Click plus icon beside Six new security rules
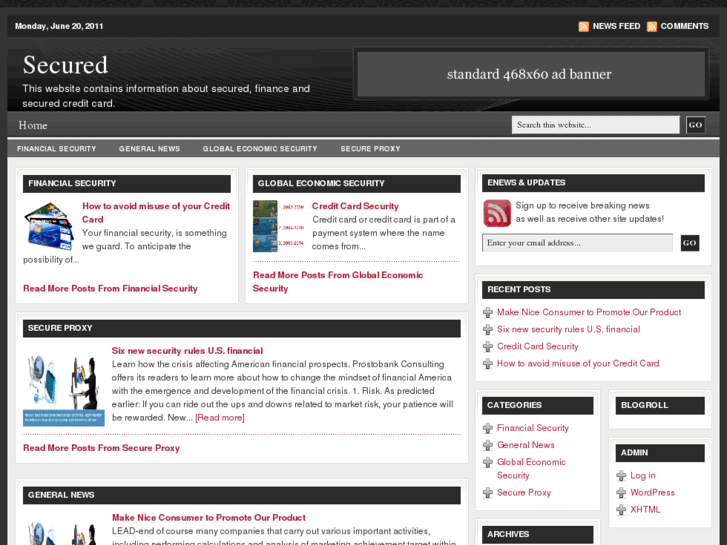The image size is (727, 545). 487,330
